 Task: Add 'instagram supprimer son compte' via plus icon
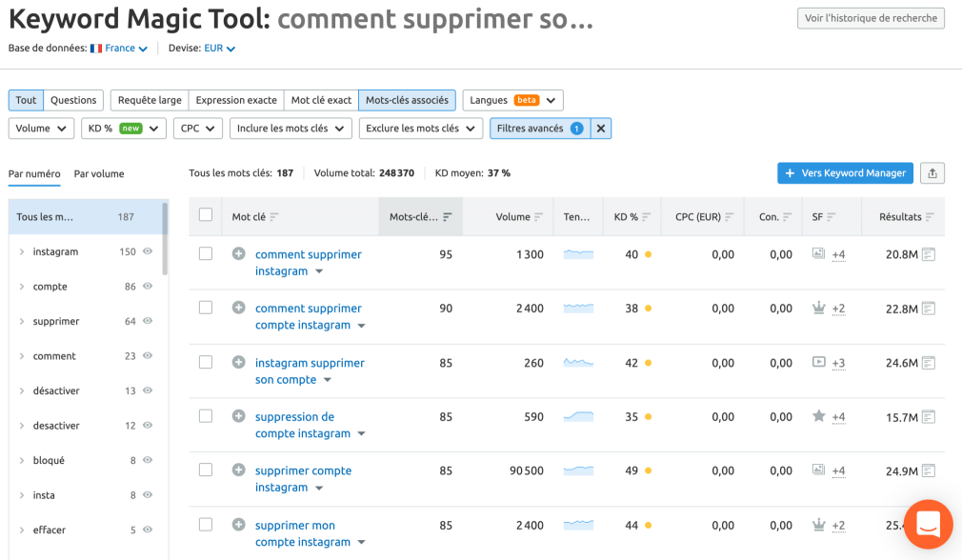pyautogui.click(x=239, y=362)
